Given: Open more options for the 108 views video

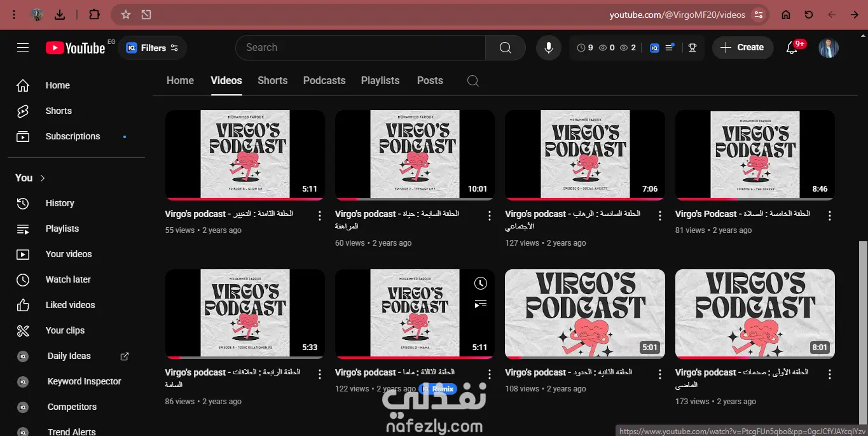Looking at the screenshot, I should click(660, 374).
